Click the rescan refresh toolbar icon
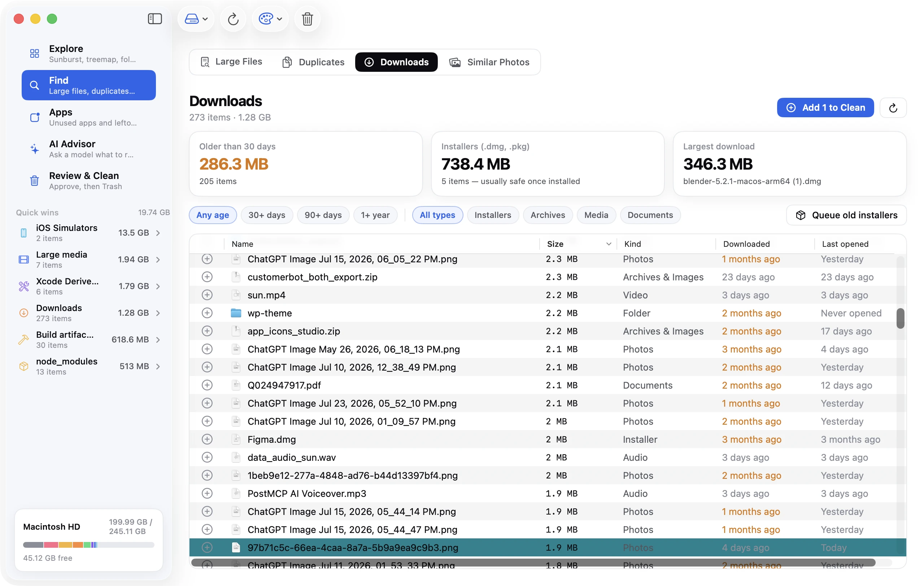This screenshot has width=924, height=586. click(233, 19)
